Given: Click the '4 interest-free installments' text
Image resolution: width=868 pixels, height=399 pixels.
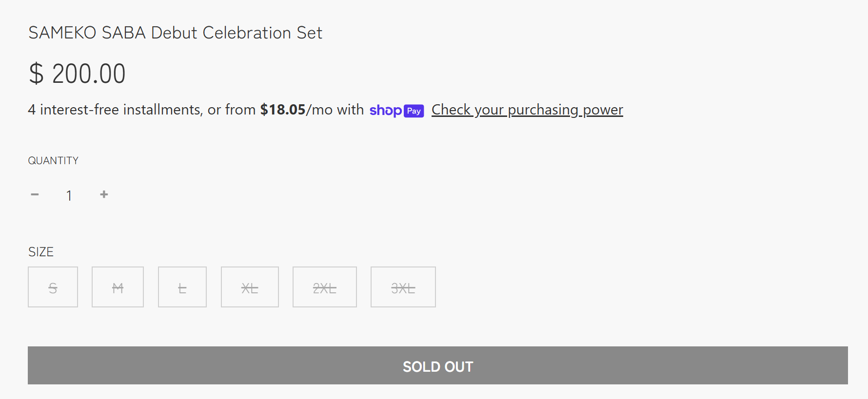Looking at the screenshot, I should tap(114, 110).
